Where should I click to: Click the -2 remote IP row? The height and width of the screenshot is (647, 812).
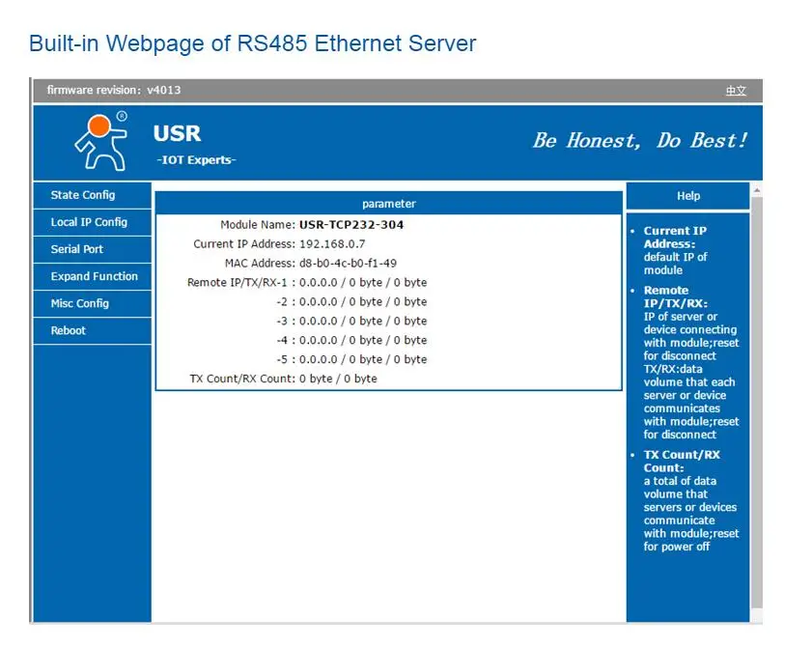click(351, 301)
